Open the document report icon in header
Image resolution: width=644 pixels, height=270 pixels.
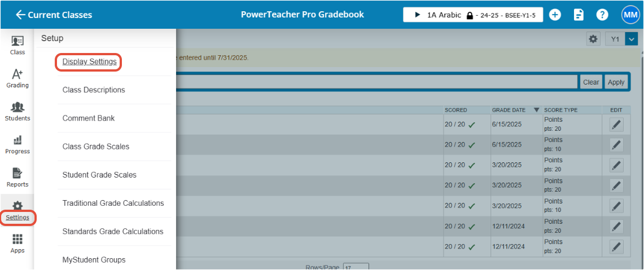point(579,15)
